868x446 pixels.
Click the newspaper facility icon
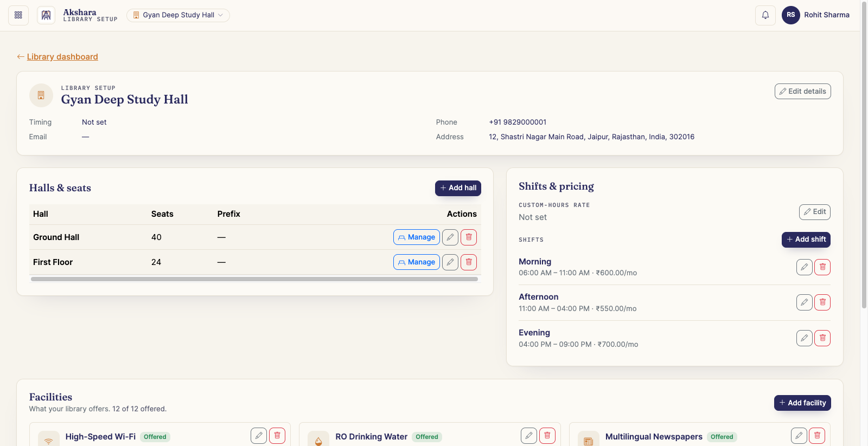tap(589, 439)
